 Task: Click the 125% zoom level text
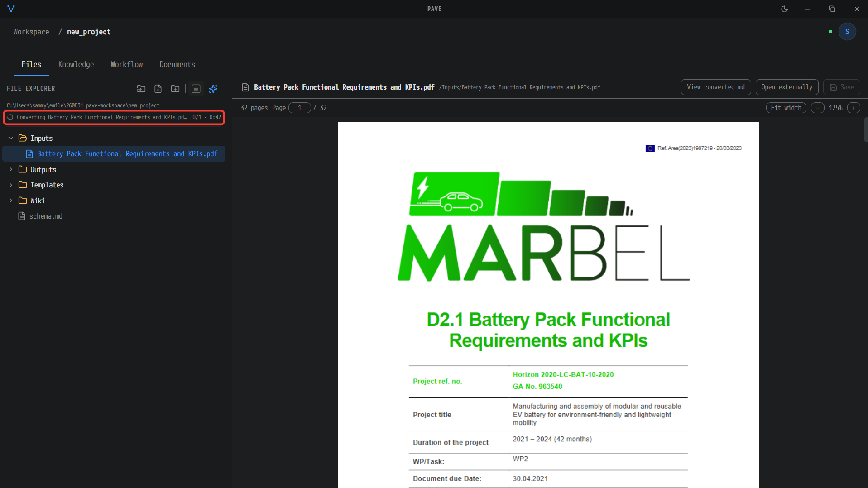coord(835,108)
